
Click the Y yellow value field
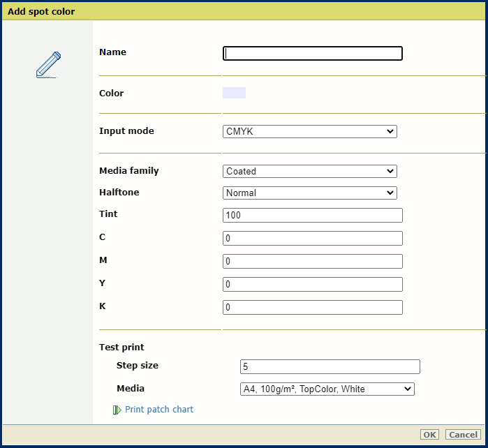point(312,284)
